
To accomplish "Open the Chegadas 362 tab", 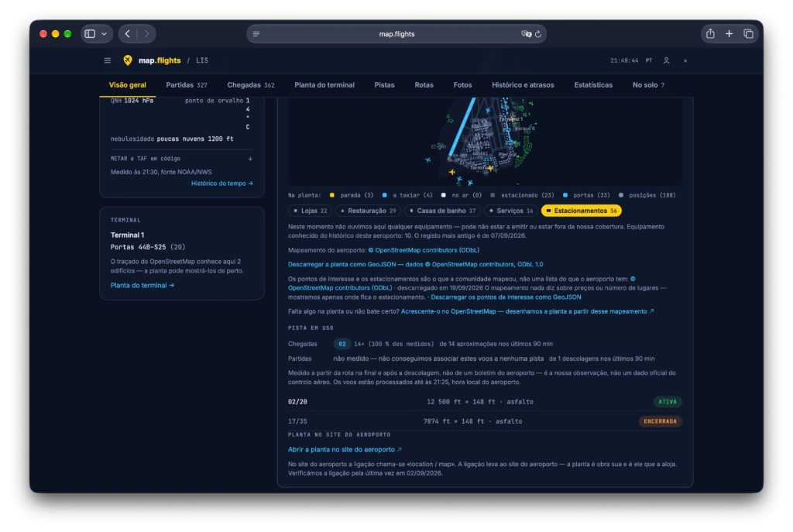I will point(251,85).
